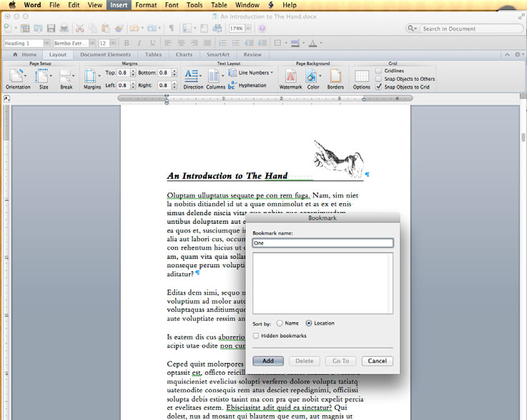This screenshot has height=420, width=527.
Task: Click the Grid Options icon
Action: tap(361, 76)
